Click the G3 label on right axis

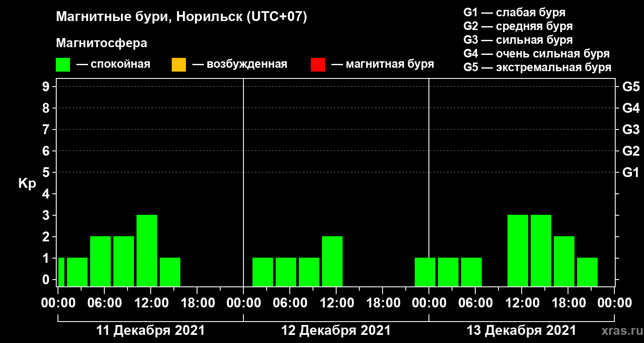click(x=631, y=129)
